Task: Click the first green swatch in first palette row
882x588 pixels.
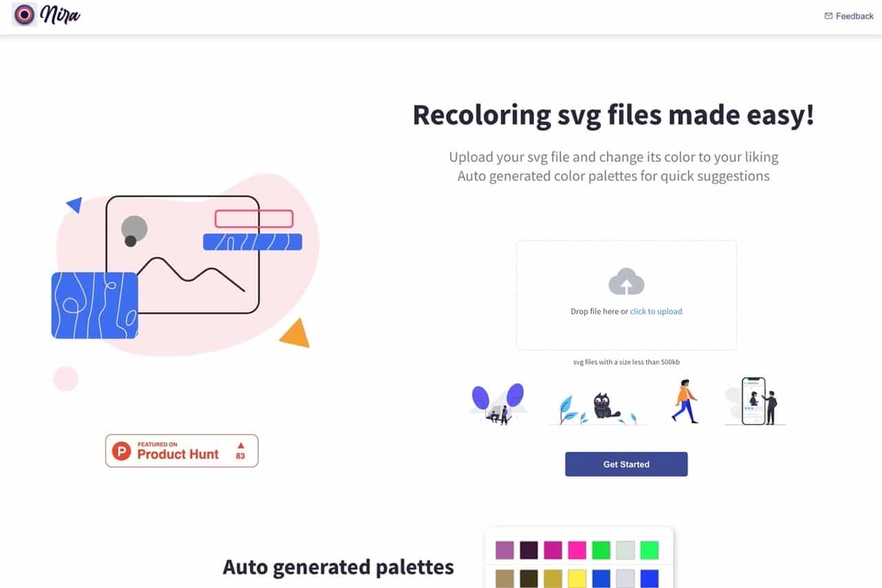Action: [601, 550]
